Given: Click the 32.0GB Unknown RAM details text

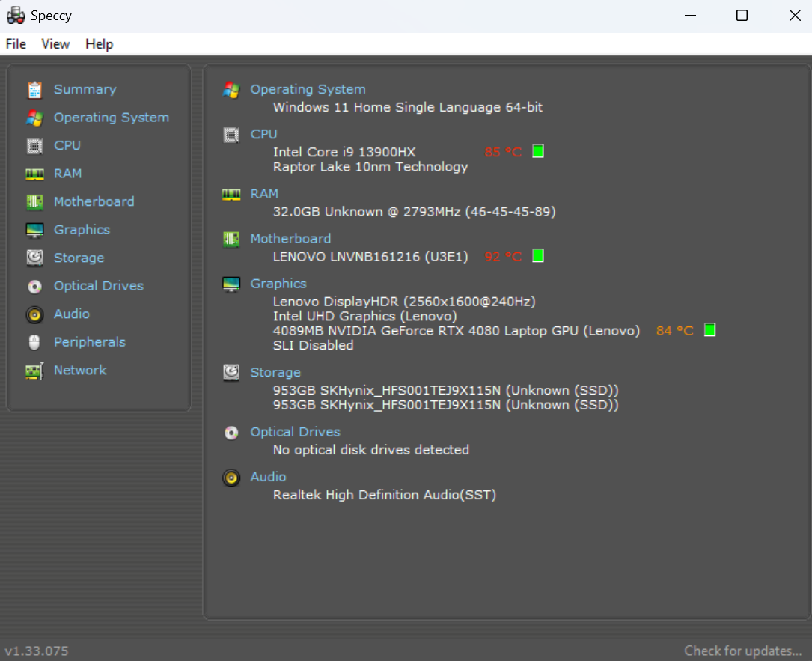Looking at the screenshot, I should 415,211.
